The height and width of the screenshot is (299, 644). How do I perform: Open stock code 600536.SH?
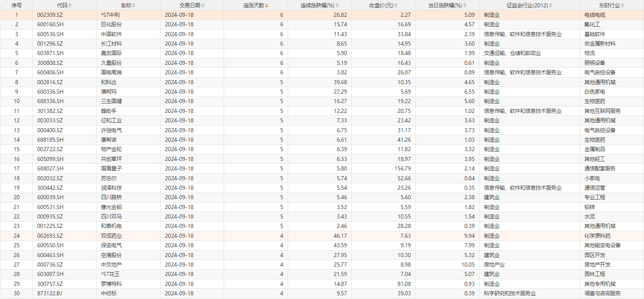coord(50,34)
